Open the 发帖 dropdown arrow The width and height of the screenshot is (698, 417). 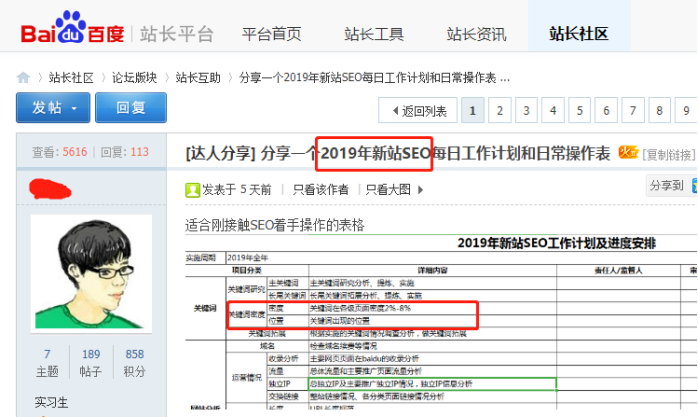point(74,108)
